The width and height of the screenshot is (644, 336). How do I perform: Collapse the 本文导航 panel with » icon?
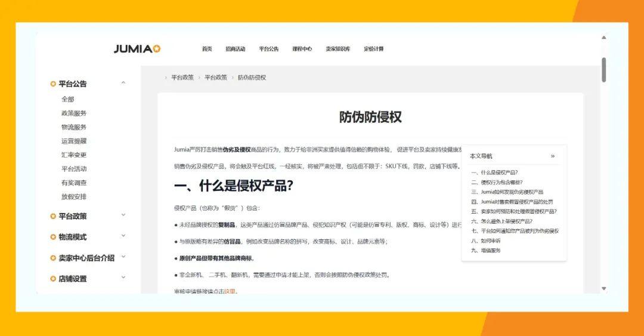pos(553,156)
